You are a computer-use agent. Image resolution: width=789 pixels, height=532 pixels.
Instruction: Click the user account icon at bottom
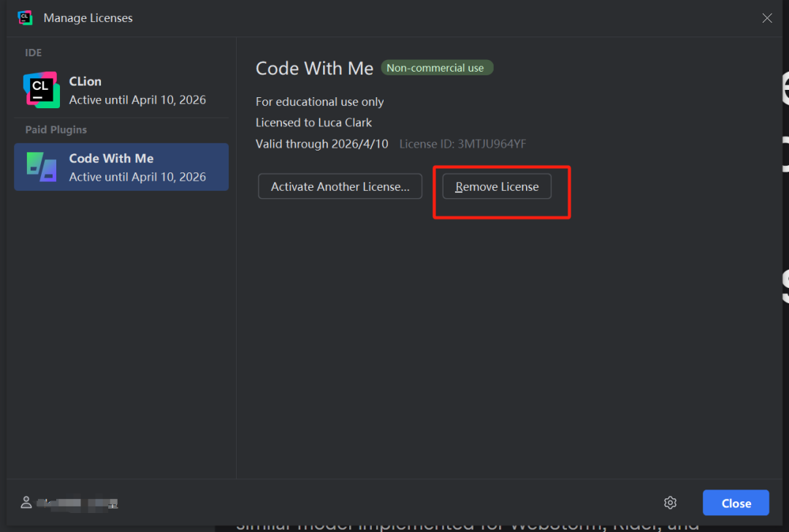[26, 502]
